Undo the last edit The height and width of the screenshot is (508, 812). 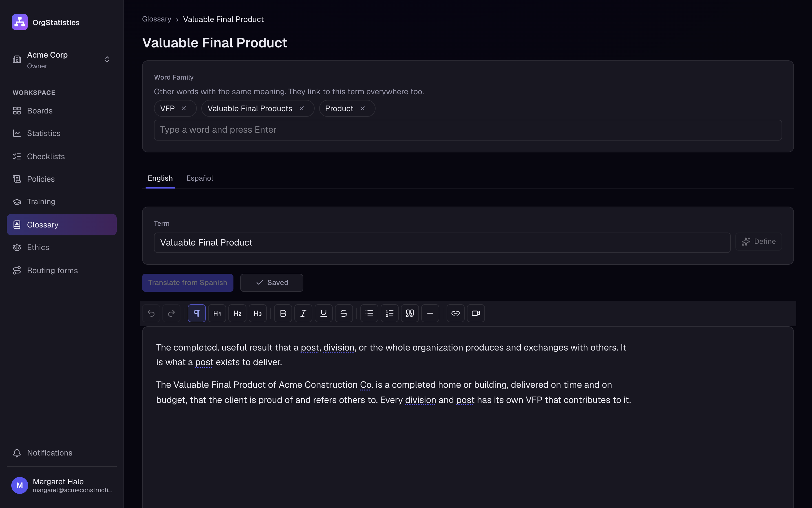(151, 313)
